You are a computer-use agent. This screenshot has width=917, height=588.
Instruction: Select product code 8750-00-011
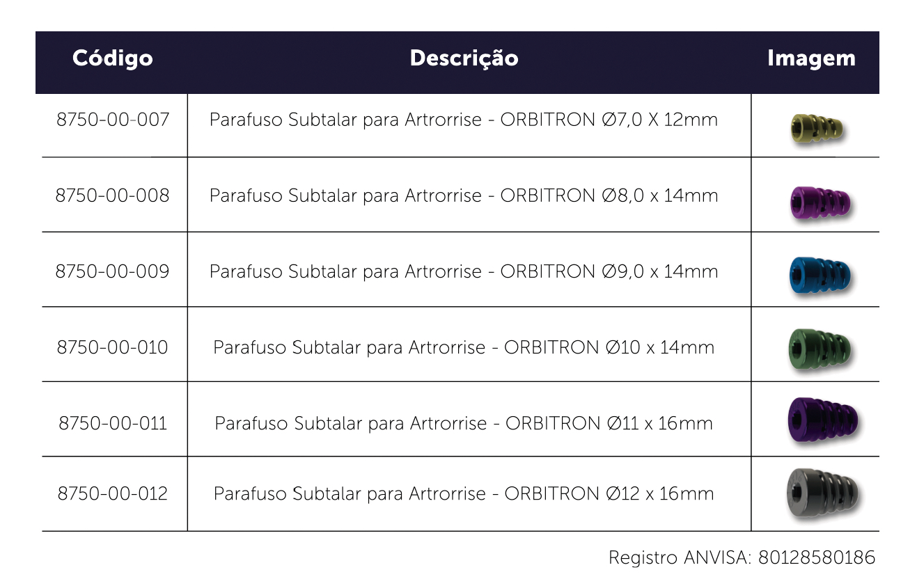113,423
